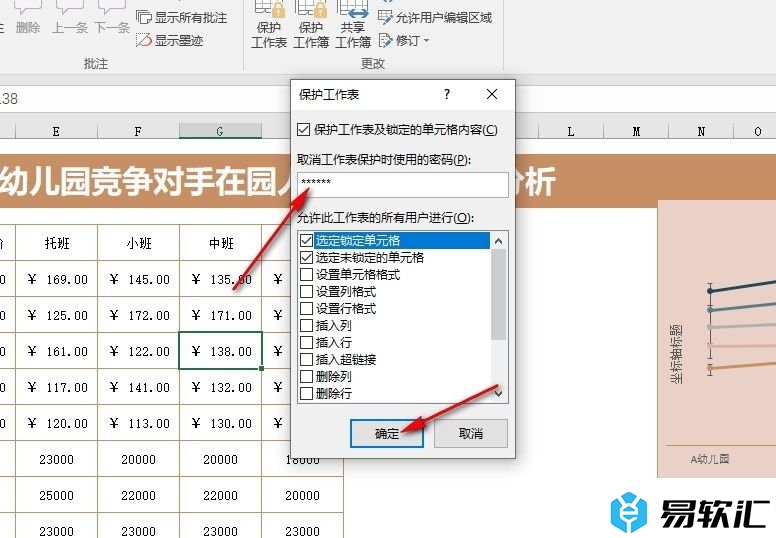Viewport: 776px width, 538px height.
Task: Close the 保护工作表 dialog
Action: point(491,94)
